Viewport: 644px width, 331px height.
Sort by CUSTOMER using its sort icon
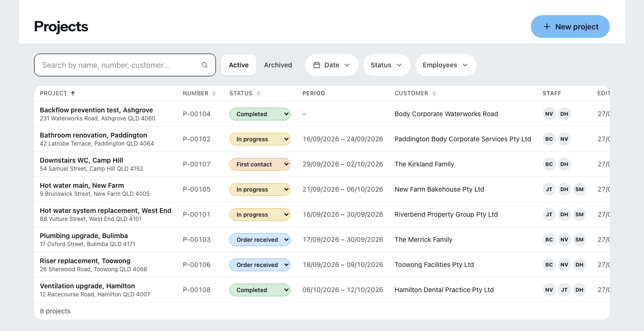tap(434, 93)
